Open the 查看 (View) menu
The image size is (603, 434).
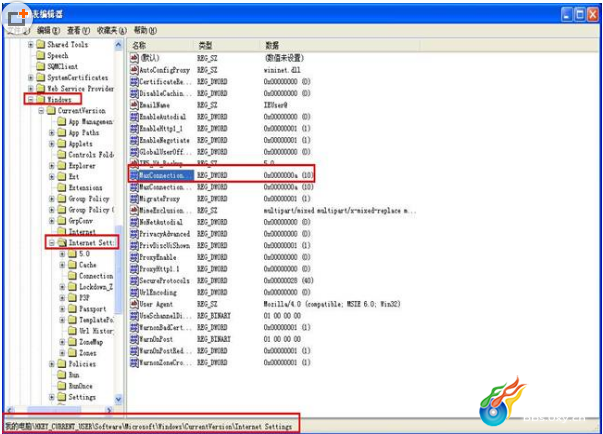tap(78, 30)
